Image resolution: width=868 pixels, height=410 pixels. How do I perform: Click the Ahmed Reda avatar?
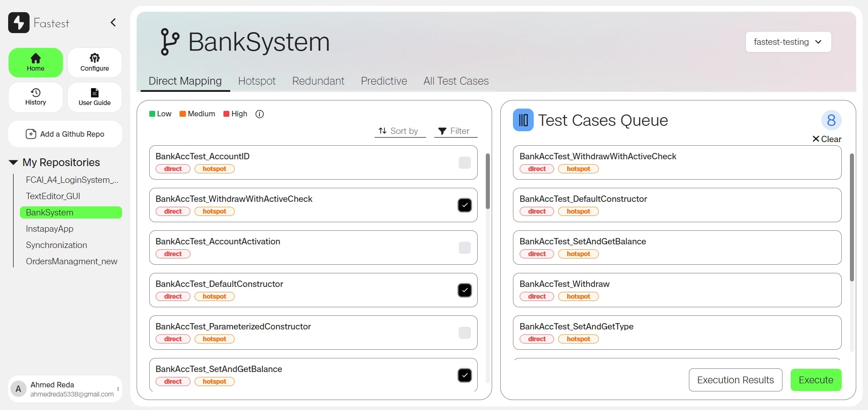pyautogui.click(x=18, y=389)
